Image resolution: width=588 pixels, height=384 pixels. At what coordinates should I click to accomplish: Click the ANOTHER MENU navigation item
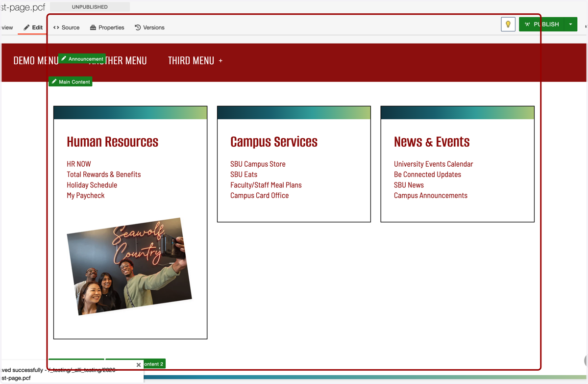[x=118, y=60]
